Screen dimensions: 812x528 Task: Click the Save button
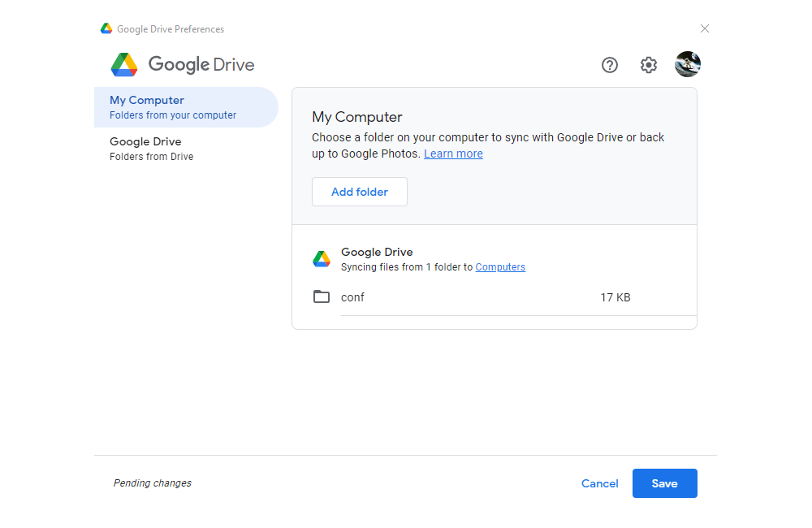(x=664, y=483)
